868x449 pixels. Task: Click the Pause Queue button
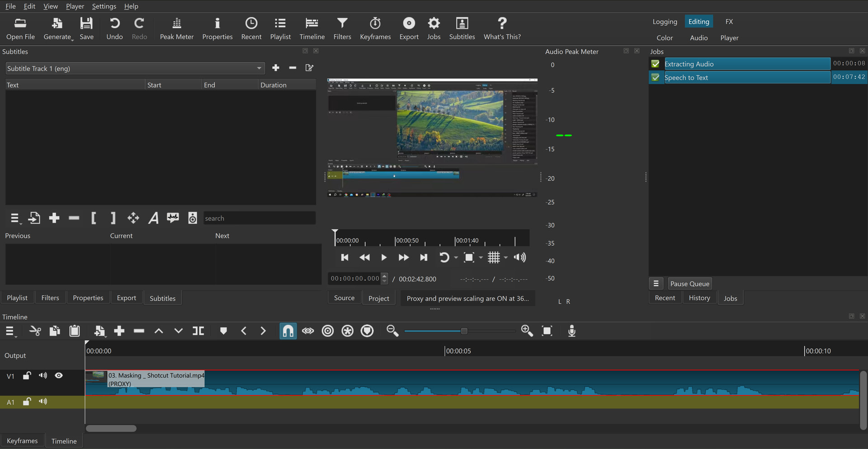click(689, 284)
